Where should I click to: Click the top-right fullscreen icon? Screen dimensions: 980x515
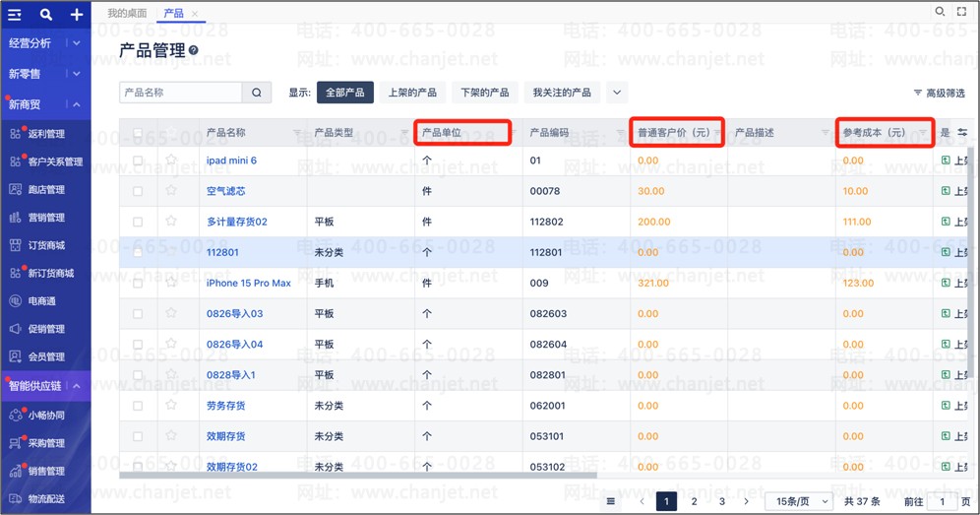coord(962,11)
